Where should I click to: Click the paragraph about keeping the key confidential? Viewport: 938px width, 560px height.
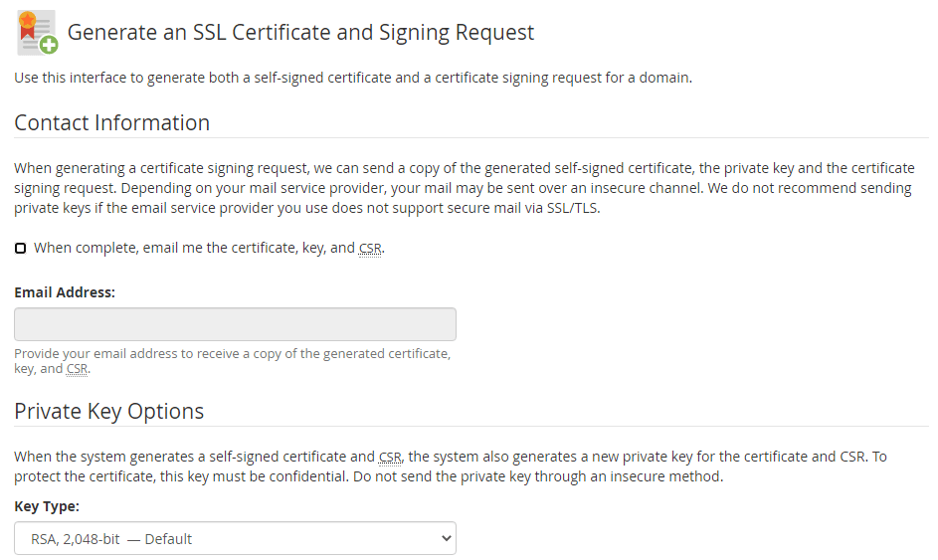[451, 467]
